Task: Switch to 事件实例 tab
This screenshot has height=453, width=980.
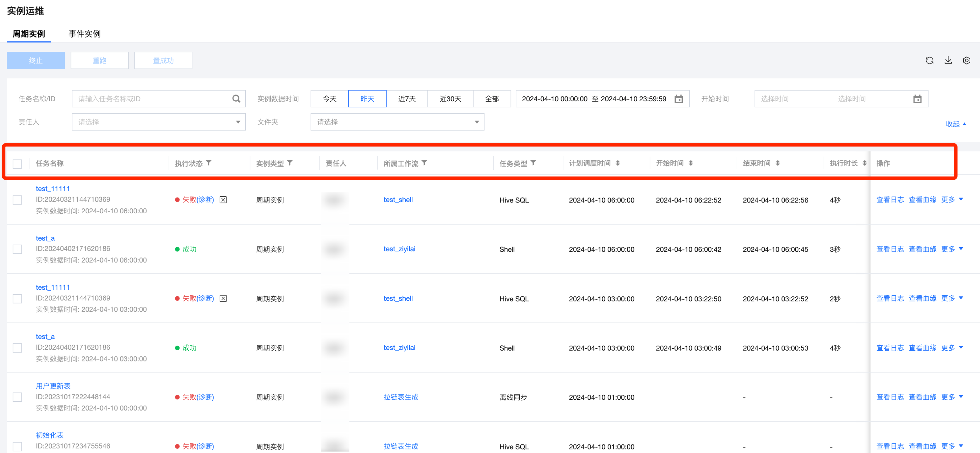Action: tap(84, 34)
